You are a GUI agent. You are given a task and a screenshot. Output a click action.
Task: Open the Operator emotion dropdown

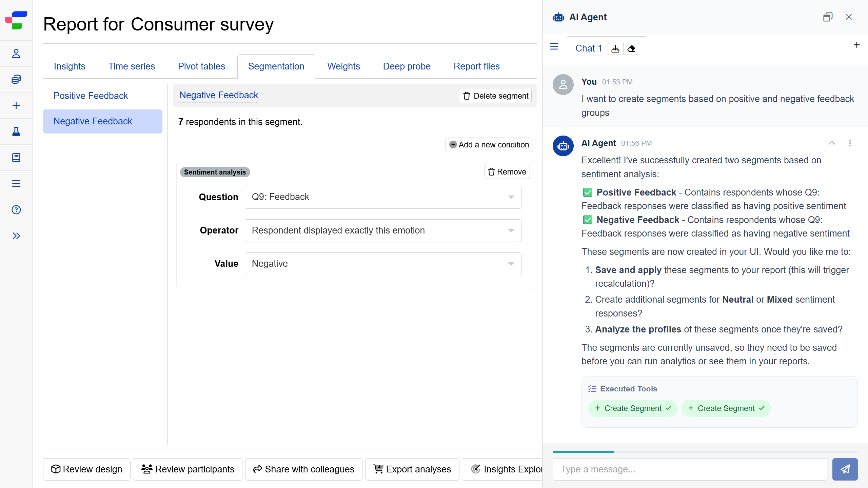pyautogui.click(x=383, y=230)
